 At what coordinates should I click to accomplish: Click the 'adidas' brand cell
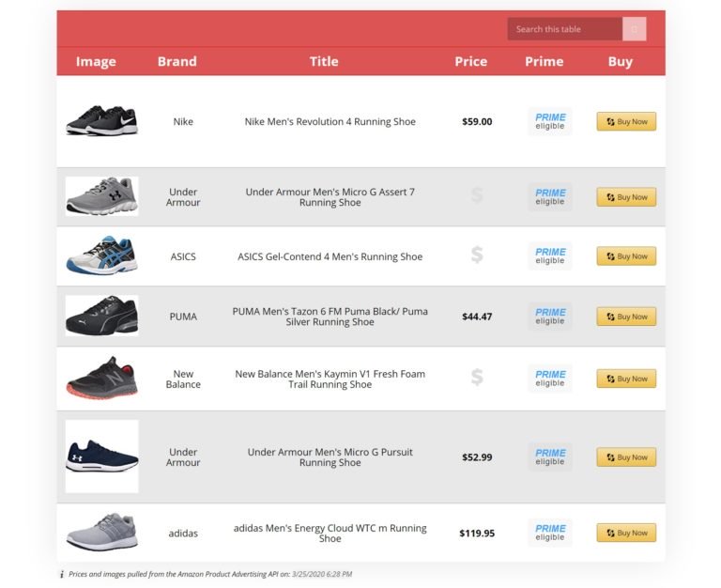click(183, 534)
